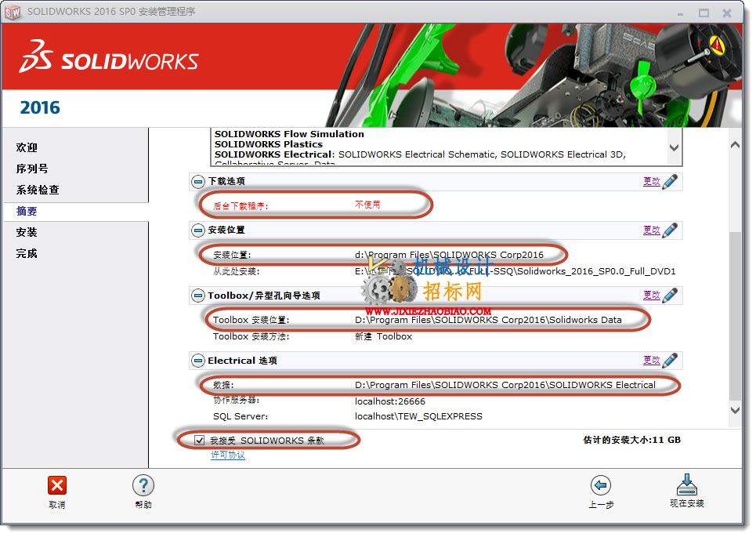Click localhost:26666 collaborative server value

[x=390, y=401]
